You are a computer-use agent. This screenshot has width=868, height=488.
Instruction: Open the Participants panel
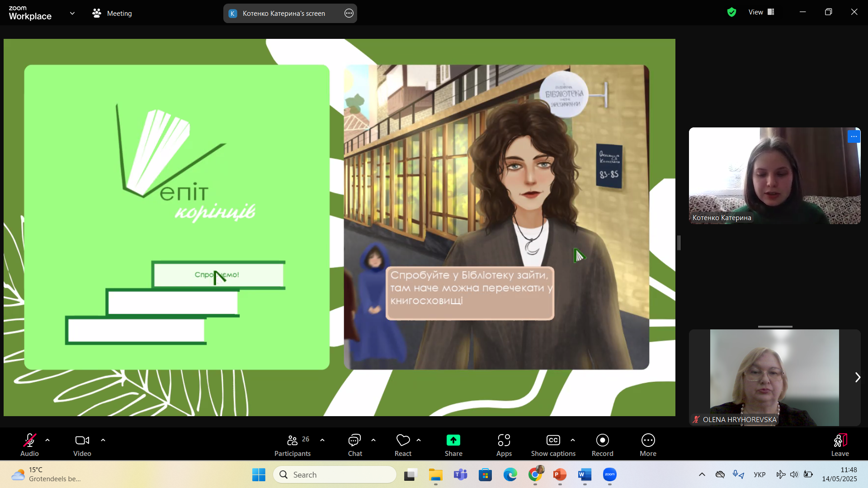[x=292, y=445]
